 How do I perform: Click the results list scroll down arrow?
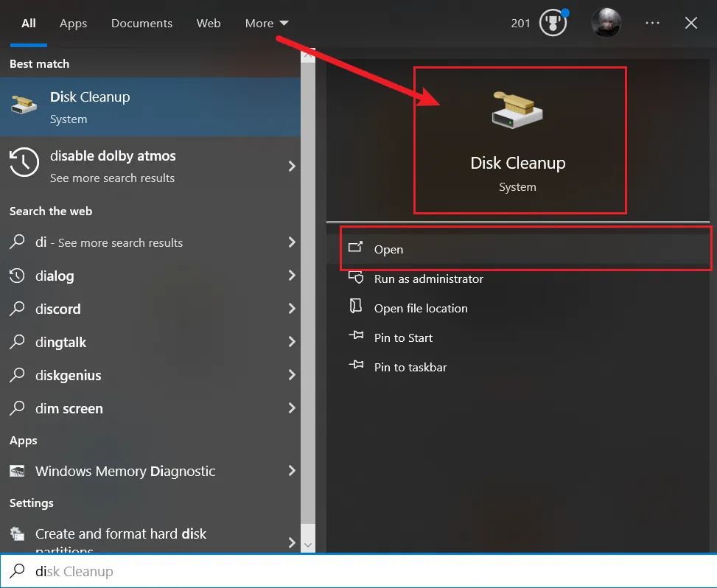(x=308, y=545)
